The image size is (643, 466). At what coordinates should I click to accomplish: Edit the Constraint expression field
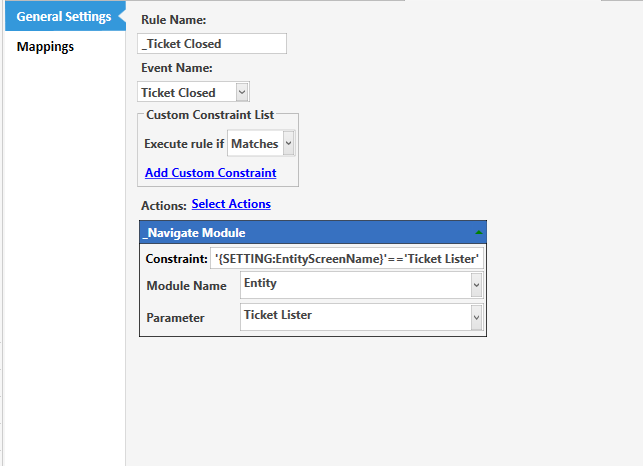347,259
